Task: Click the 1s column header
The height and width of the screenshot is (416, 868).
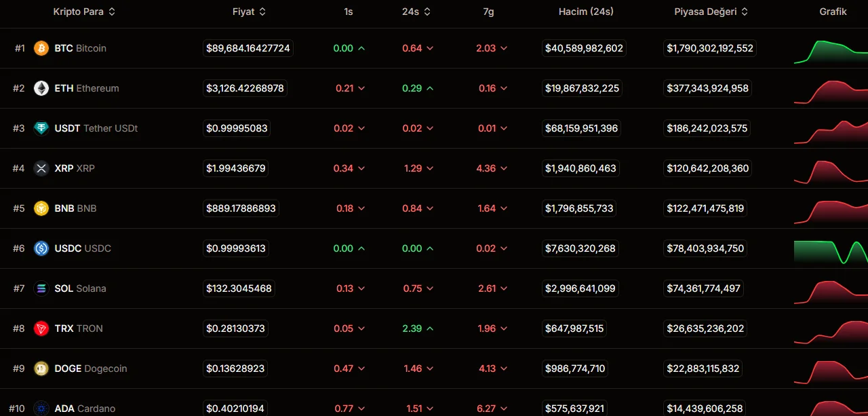Action: tap(348, 12)
